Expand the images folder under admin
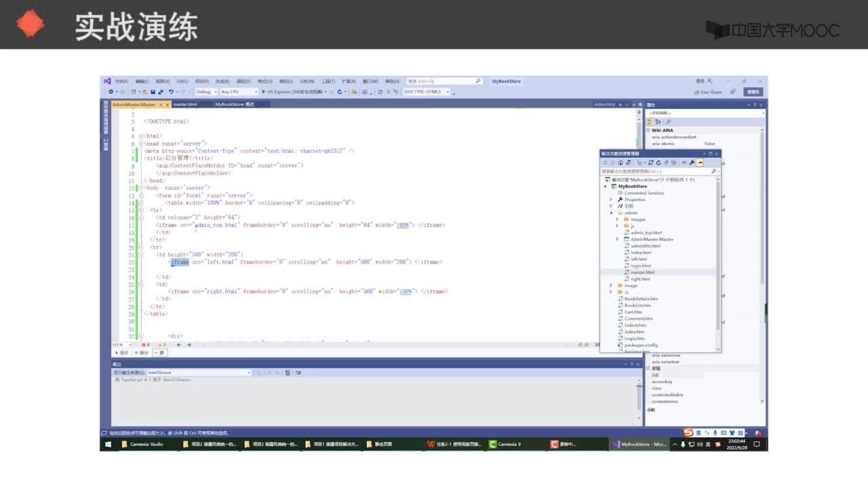This screenshot has width=868, height=488. coord(617,220)
